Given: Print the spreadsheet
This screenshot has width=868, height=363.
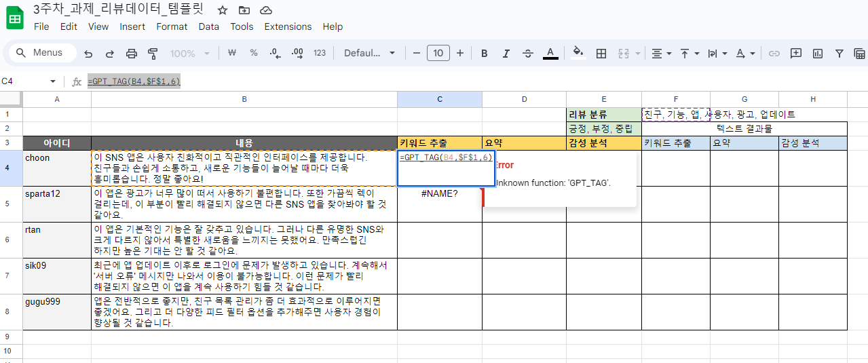Looking at the screenshot, I should point(132,53).
